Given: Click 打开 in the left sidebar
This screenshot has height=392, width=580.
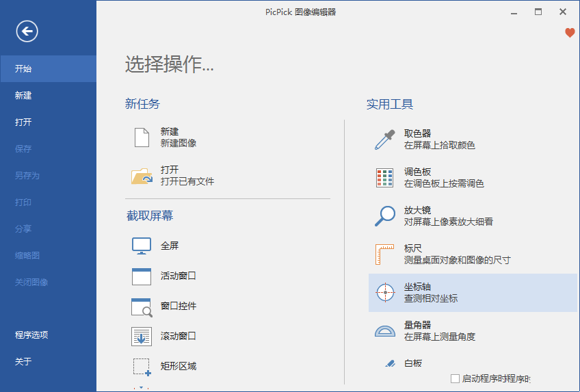Looking at the screenshot, I should (x=23, y=122).
